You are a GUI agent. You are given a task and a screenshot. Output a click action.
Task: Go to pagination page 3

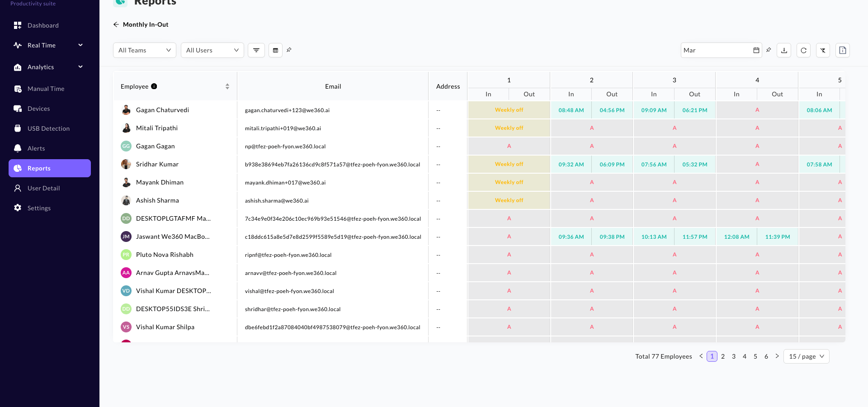[x=734, y=356]
